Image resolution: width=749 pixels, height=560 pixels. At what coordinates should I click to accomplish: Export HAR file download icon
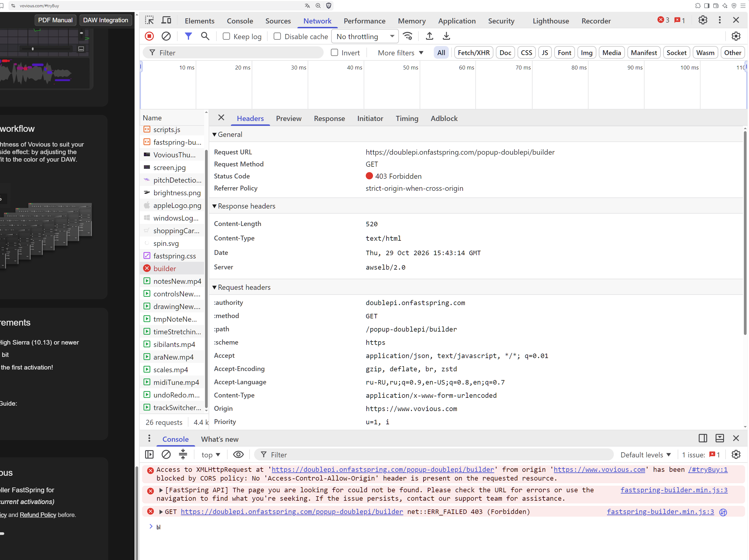point(446,36)
